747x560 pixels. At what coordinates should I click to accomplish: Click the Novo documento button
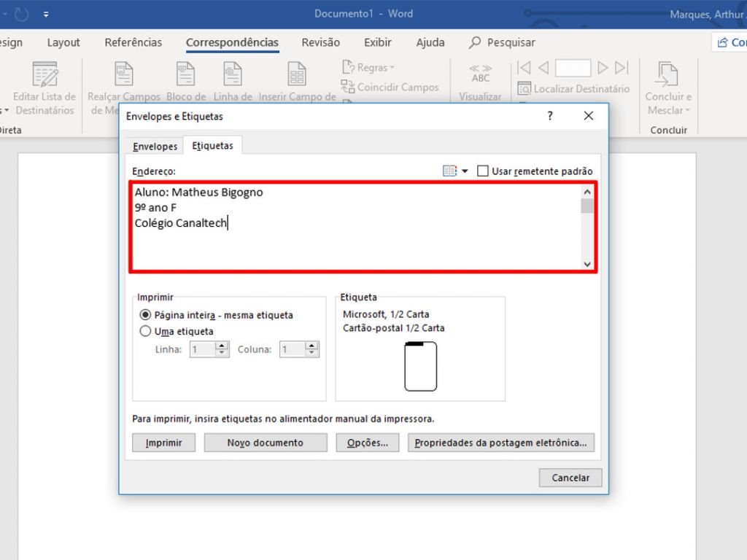tap(266, 443)
